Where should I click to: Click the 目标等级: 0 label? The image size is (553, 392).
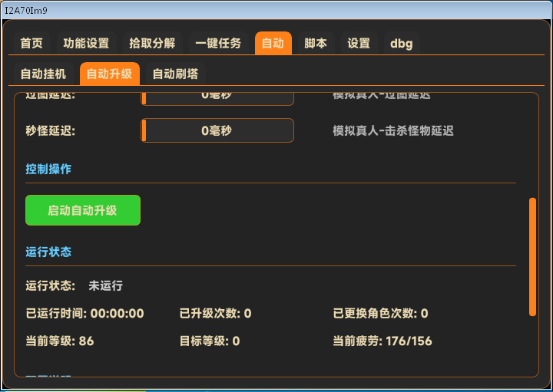[x=210, y=341]
